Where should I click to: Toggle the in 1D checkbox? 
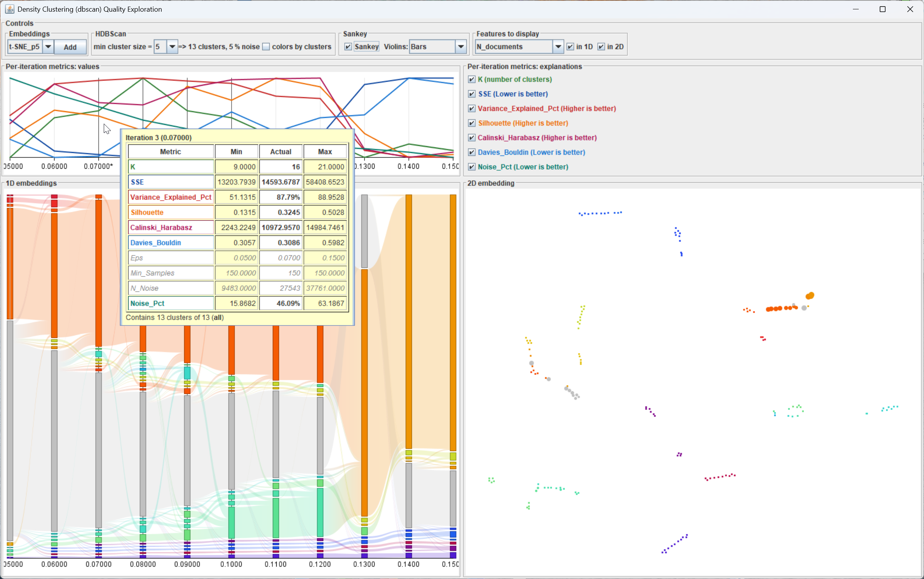(570, 47)
